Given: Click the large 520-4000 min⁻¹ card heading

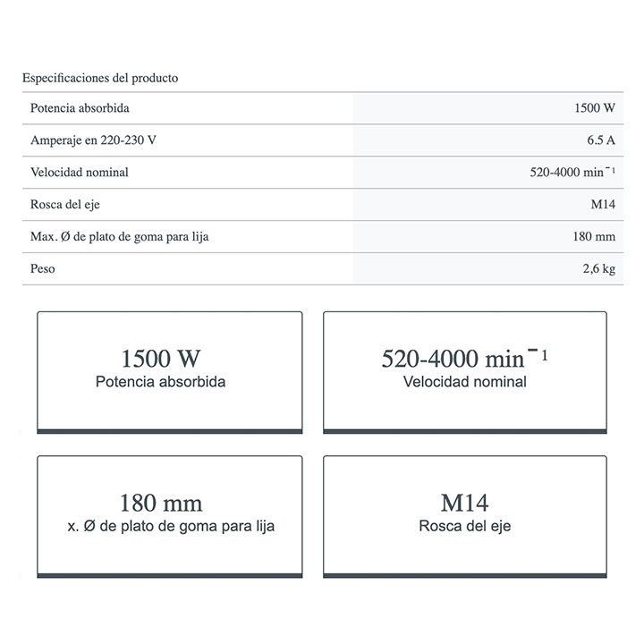Looking at the screenshot, I should click(464, 359).
